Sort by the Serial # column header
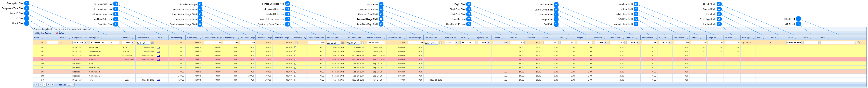The height and width of the screenshot is (88, 868). [x=789, y=38]
